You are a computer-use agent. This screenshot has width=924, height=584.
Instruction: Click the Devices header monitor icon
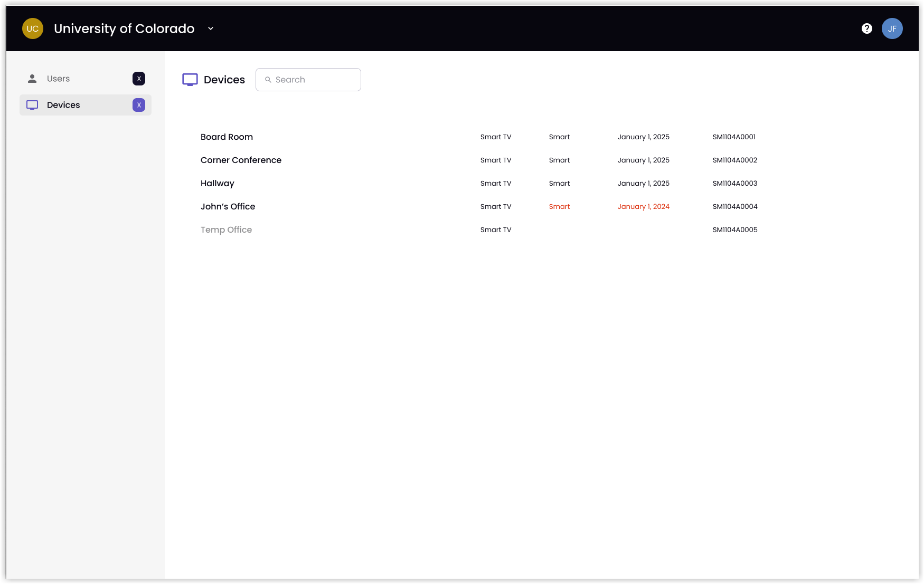190,80
